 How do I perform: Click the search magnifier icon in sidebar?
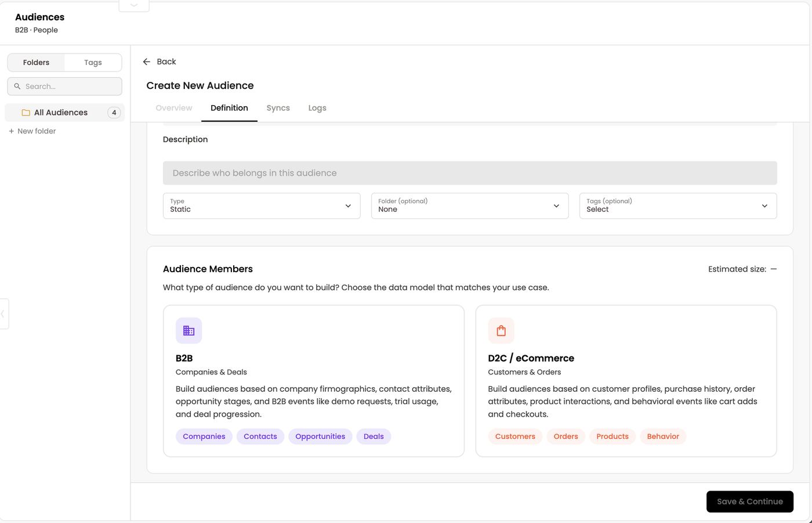click(x=17, y=86)
